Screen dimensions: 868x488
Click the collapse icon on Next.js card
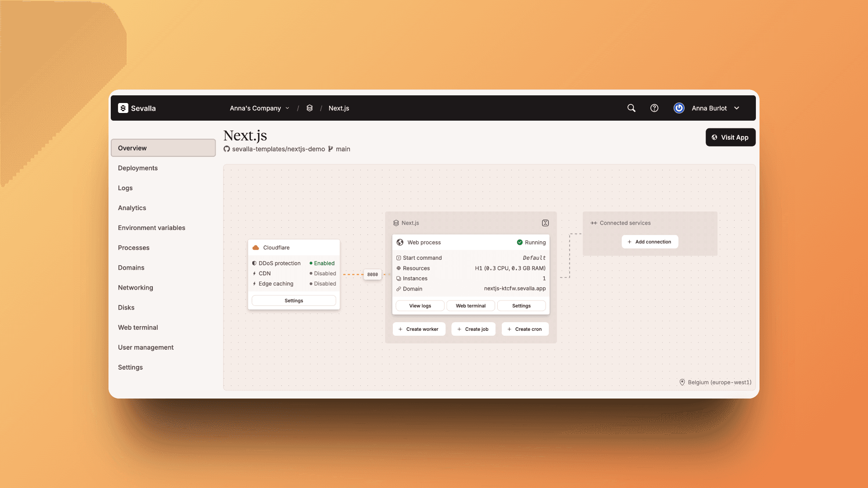point(545,223)
